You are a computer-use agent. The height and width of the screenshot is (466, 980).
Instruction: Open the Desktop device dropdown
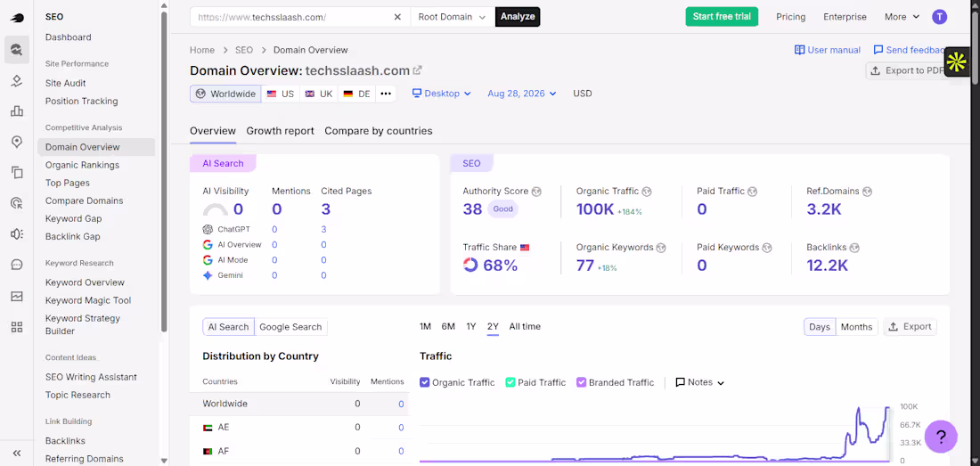(442, 94)
